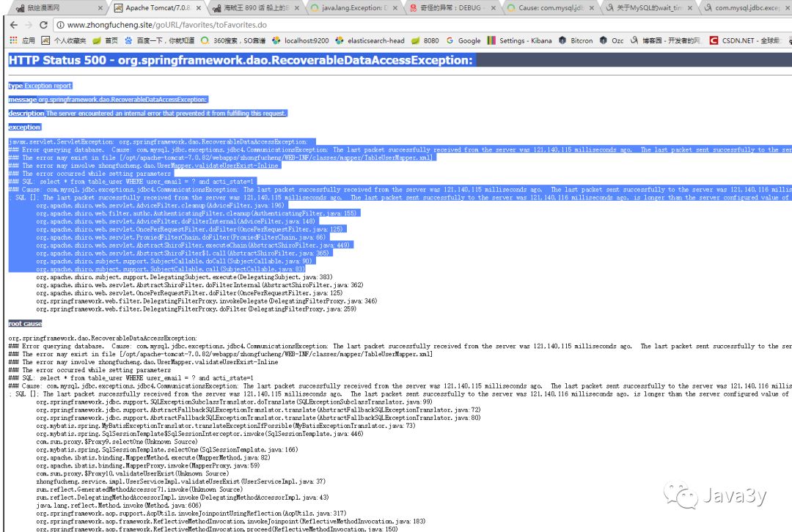Click the 'DelegatingSubject.execute' stack trace line

[184, 277]
